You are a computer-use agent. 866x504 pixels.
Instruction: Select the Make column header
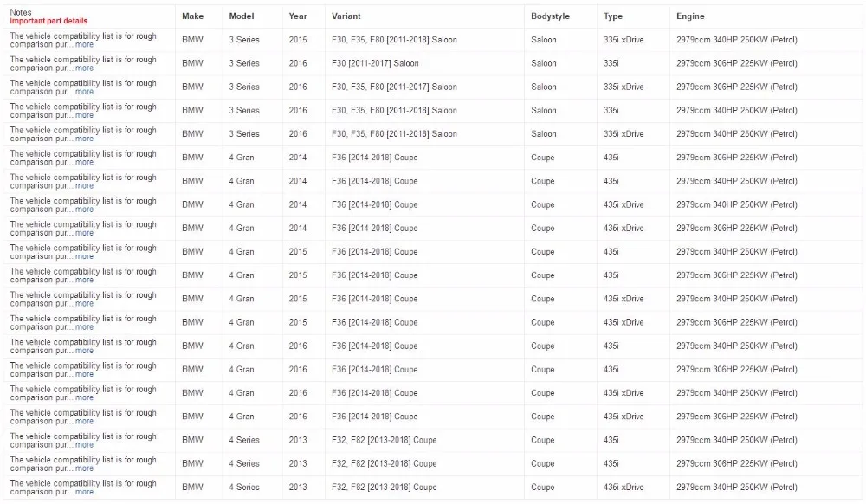(193, 16)
